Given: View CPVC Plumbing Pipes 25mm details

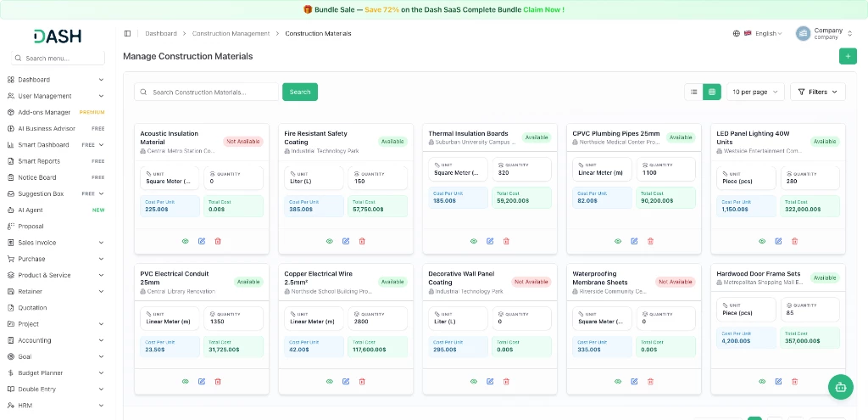Looking at the screenshot, I should [618, 241].
